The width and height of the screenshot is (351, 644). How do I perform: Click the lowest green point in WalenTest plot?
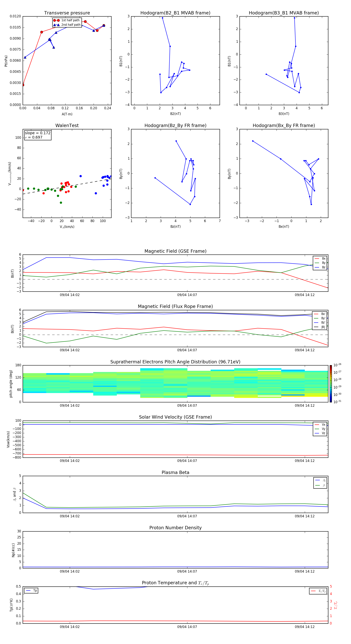pyautogui.click(x=61, y=203)
